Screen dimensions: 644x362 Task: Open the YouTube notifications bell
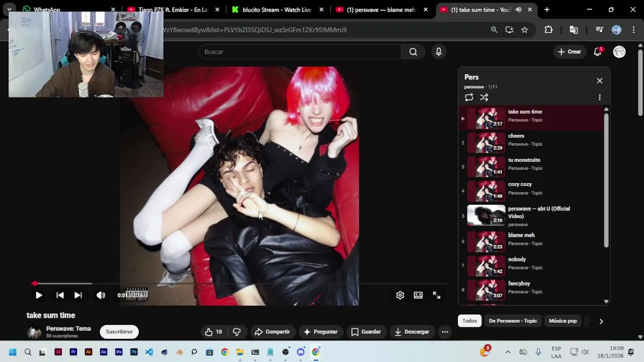pyautogui.click(x=598, y=52)
